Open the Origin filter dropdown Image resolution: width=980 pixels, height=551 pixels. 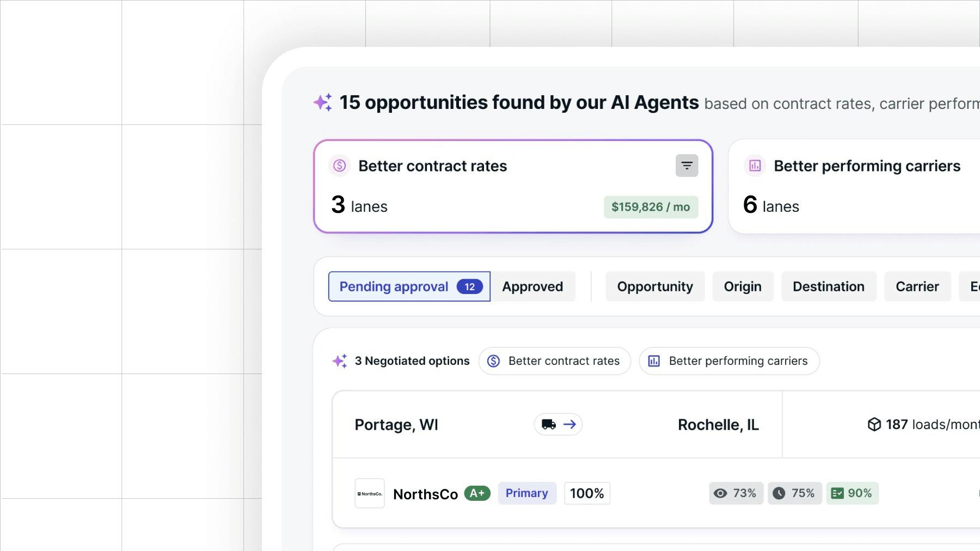pyautogui.click(x=743, y=286)
